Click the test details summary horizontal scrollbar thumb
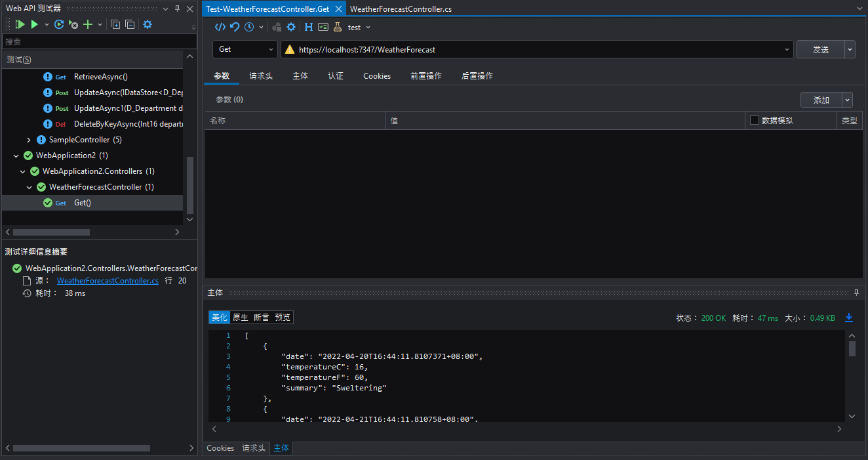Viewport: 868px width, 460px height. [x=81, y=448]
